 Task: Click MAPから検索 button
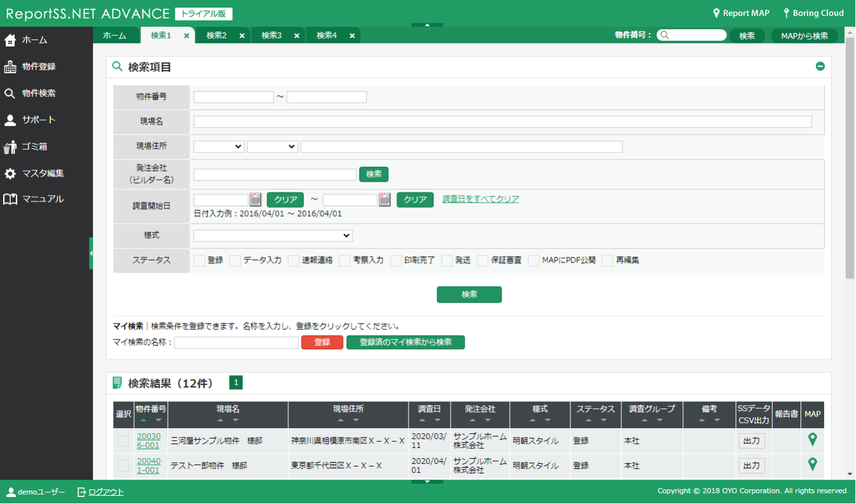point(804,36)
